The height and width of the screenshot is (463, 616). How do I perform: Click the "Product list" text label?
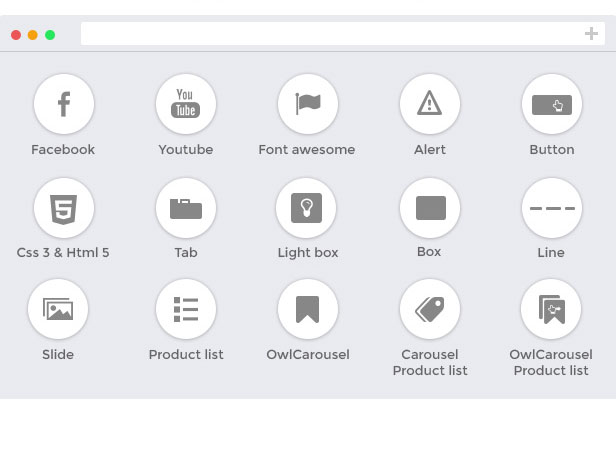click(x=186, y=355)
